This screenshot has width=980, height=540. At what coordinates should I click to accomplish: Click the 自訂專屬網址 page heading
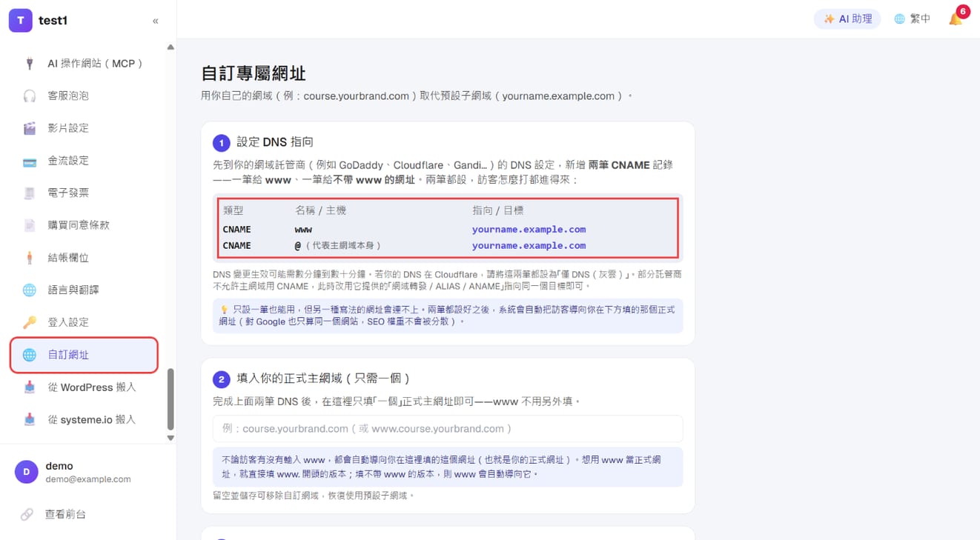coord(254,73)
